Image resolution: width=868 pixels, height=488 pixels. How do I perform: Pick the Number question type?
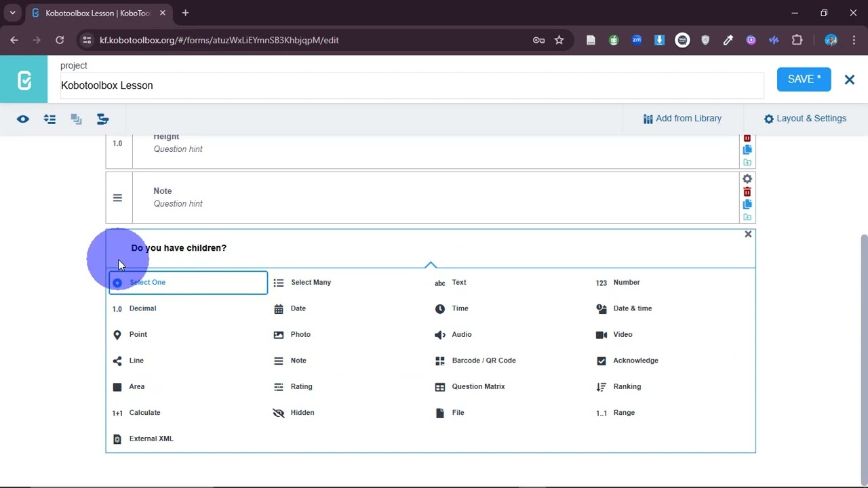(618, 283)
